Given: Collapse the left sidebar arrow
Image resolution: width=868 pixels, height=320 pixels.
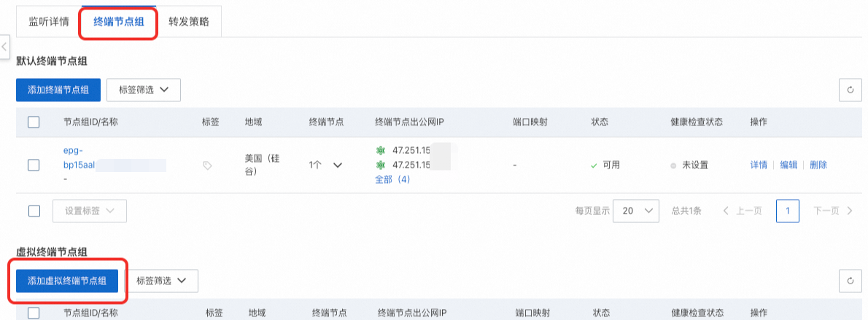Looking at the screenshot, I should 5,45.
